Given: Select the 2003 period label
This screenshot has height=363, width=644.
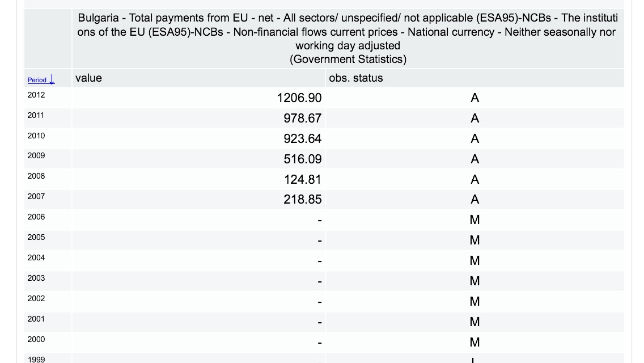Looking at the screenshot, I should click(36, 278).
